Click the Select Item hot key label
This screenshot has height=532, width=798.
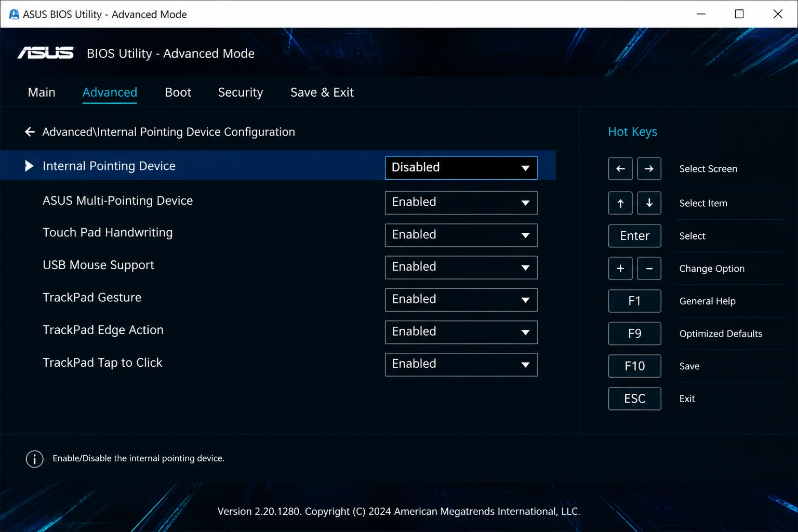[703, 203]
